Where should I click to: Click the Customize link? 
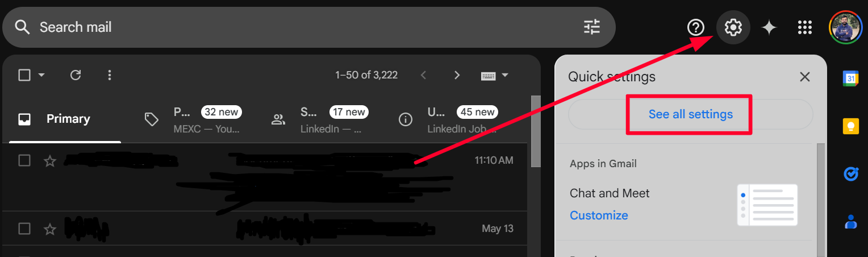tap(599, 215)
